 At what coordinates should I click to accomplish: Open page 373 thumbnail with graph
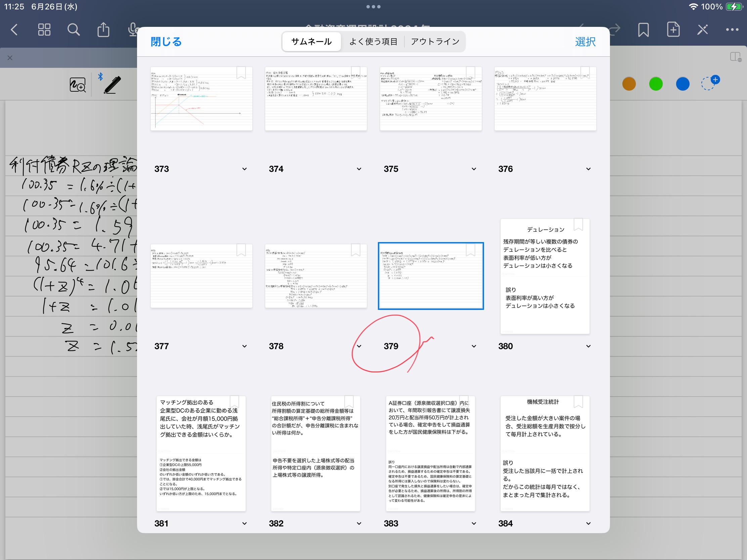pos(201,99)
